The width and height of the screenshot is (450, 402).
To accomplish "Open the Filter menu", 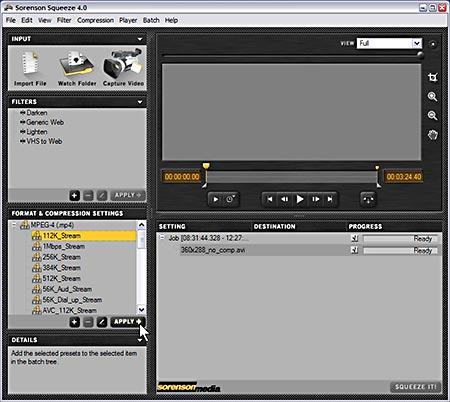I will (64, 20).
